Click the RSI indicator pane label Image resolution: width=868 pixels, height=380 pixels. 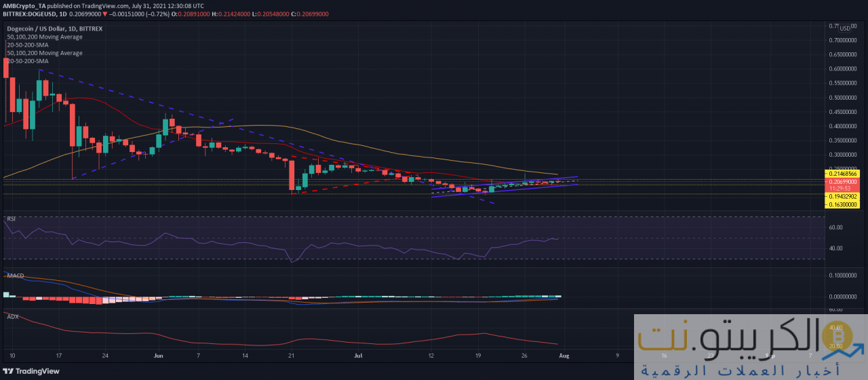coord(11,219)
